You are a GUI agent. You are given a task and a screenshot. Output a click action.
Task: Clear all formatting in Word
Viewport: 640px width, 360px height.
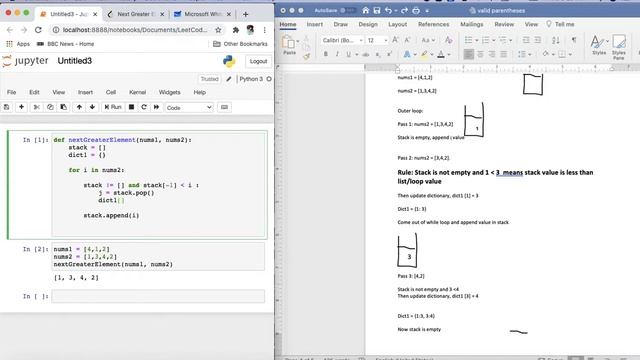[x=449, y=40]
